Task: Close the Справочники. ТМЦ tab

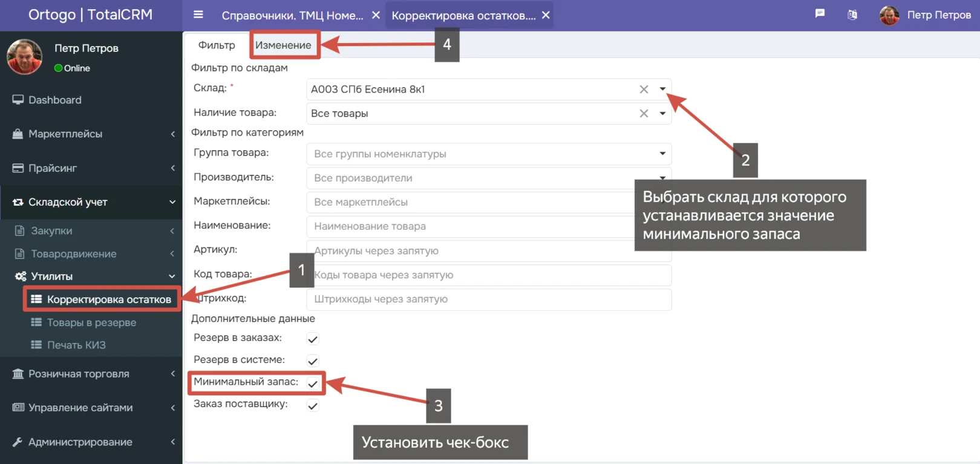Action: [376, 15]
